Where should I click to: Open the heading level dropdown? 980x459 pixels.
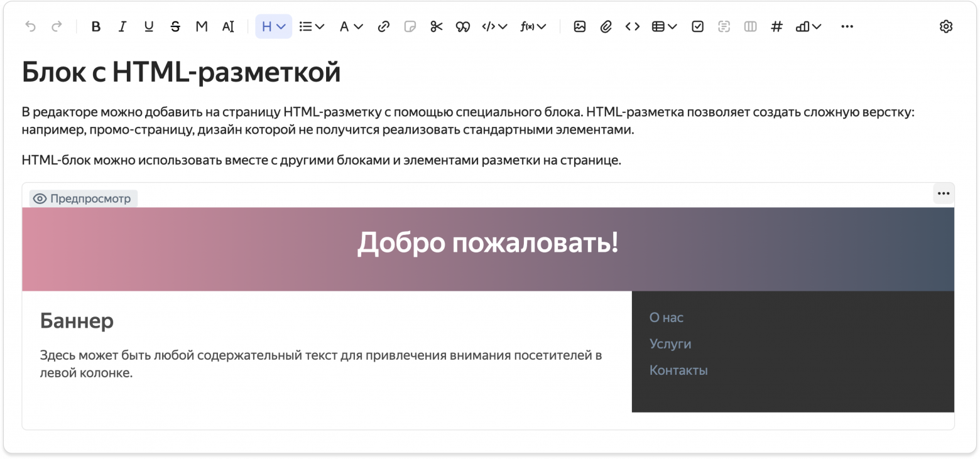coord(273,26)
